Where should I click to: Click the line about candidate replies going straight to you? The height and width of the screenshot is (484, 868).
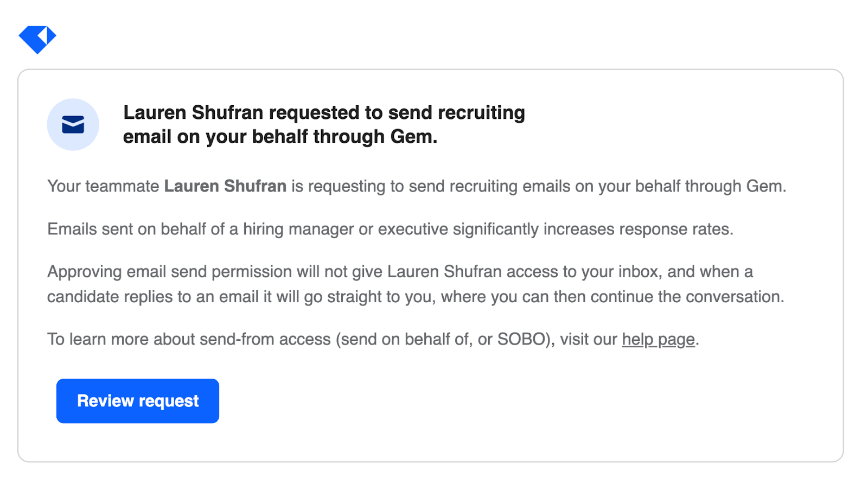click(x=416, y=297)
